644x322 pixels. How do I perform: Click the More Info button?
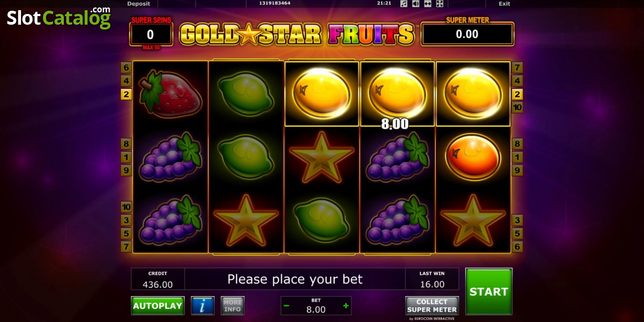(x=232, y=305)
